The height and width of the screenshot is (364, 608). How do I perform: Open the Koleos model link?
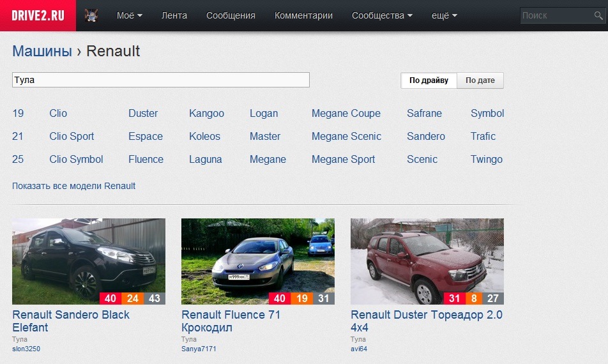pyautogui.click(x=205, y=136)
